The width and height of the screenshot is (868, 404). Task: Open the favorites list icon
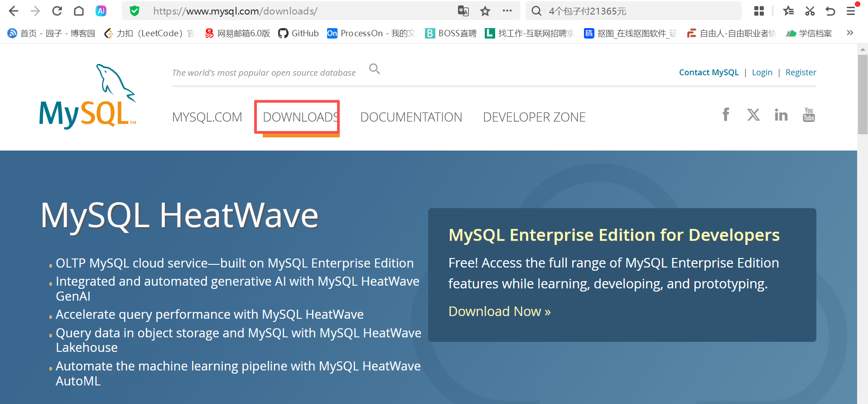point(788,11)
